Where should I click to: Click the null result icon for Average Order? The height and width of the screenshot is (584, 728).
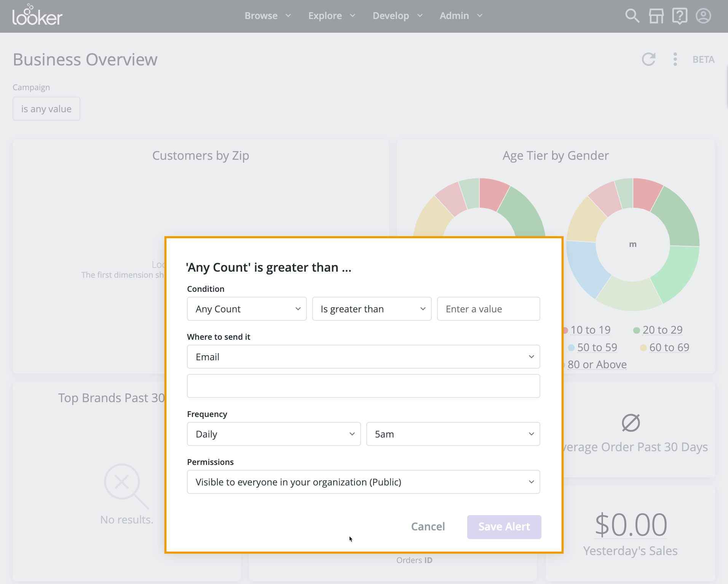coord(631,423)
